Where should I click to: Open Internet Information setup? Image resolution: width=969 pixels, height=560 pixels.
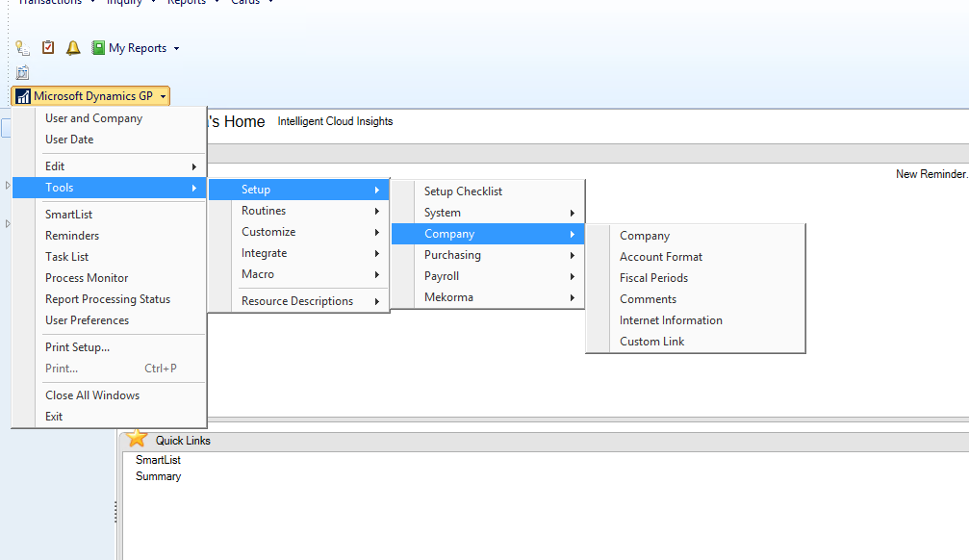click(695, 320)
